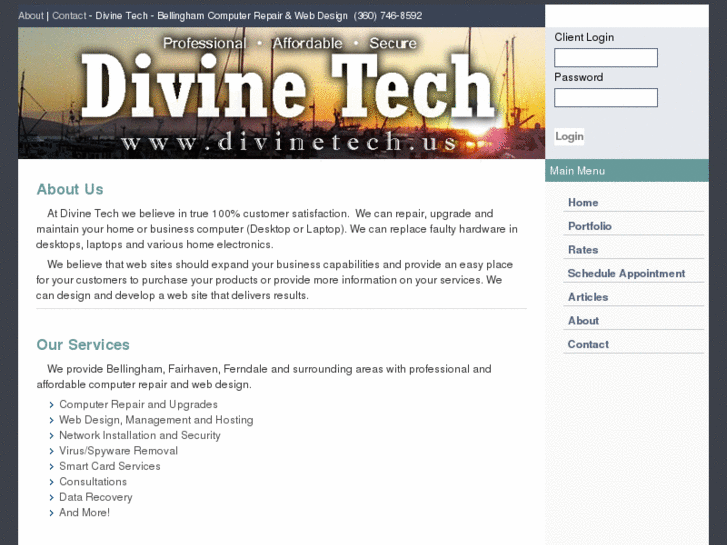Click 'Data Recovery' list item

coord(96,497)
